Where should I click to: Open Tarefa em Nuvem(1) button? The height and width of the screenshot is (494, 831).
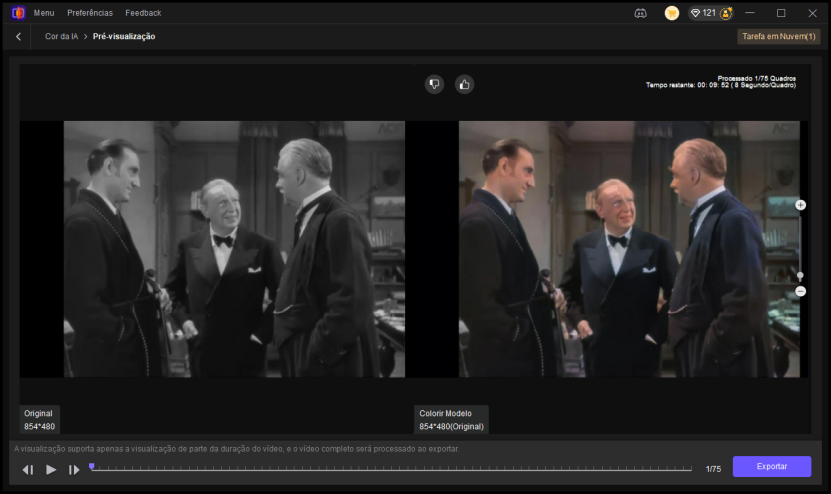click(779, 37)
